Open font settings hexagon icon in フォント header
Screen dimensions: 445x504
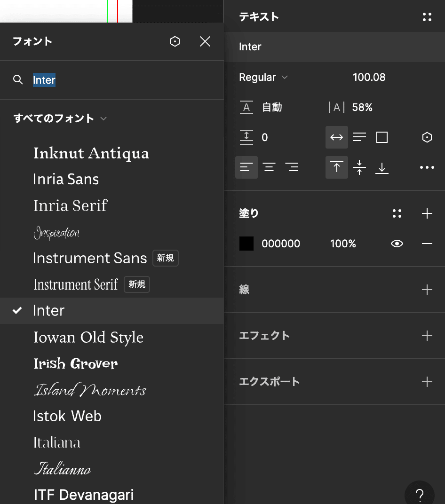point(175,41)
